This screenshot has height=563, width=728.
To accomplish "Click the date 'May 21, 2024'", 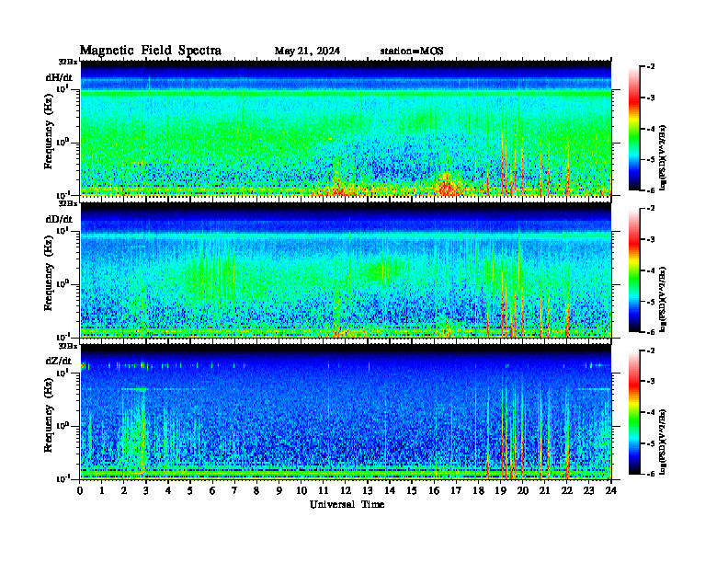I will (307, 52).
